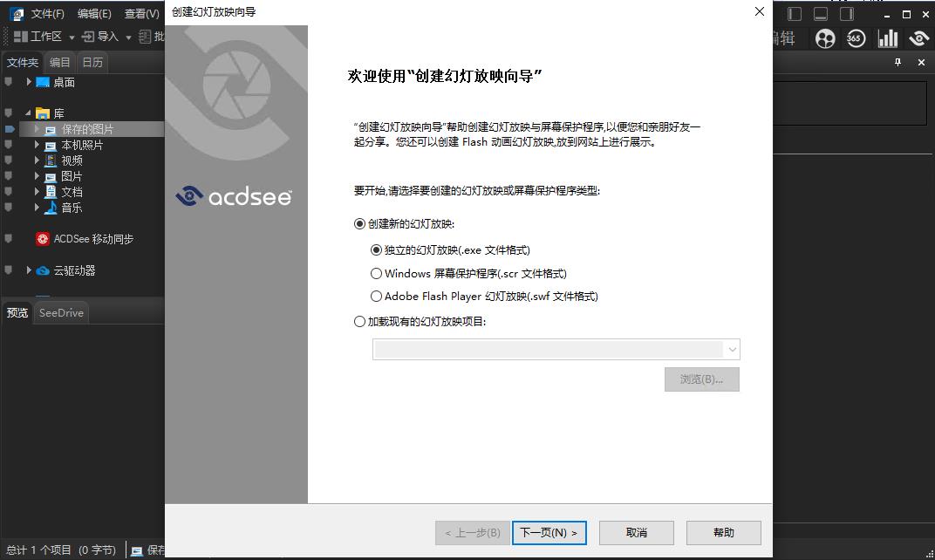Click the 帮助 button in the wizard
Screen dimensions: 935x560
coord(724,532)
